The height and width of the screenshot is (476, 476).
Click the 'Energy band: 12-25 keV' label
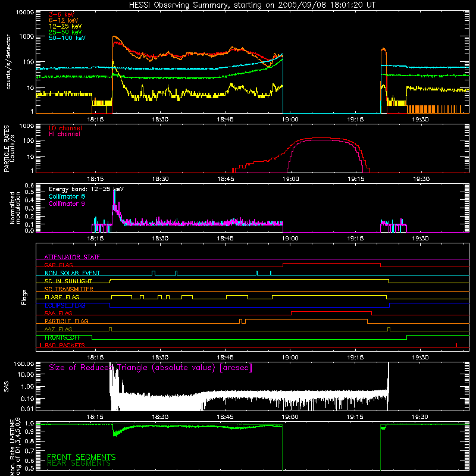point(86,189)
